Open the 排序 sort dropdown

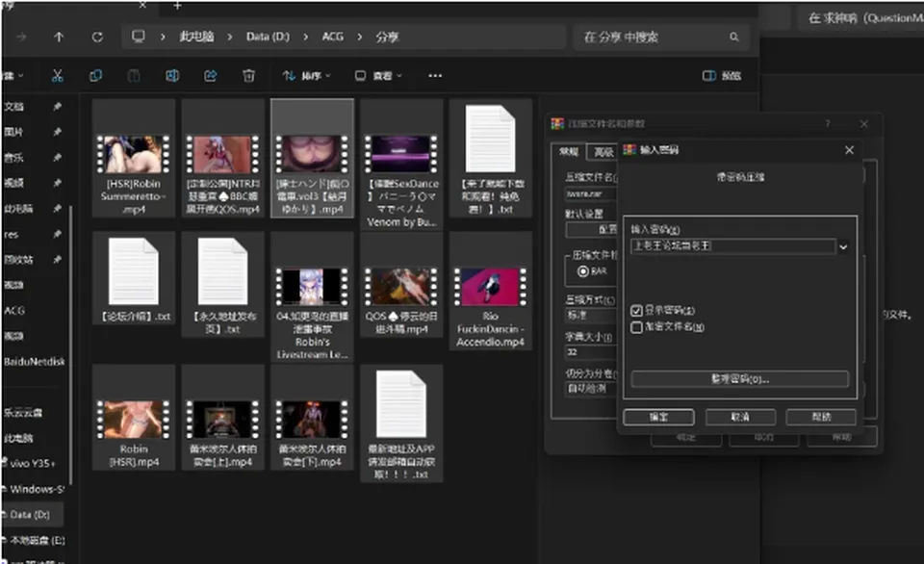pyautogui.click(x=306, y=75)
